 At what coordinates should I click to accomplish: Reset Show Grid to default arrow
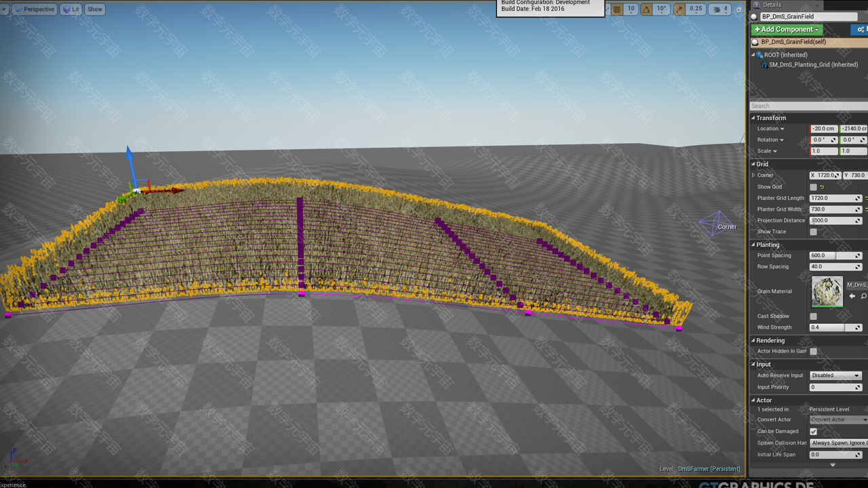click(x=822, y=187)
